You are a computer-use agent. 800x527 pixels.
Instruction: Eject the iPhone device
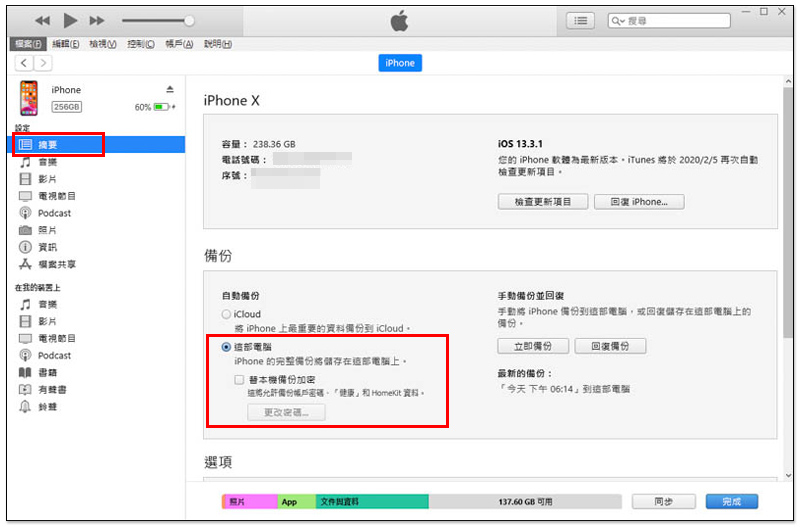(170, 89)
